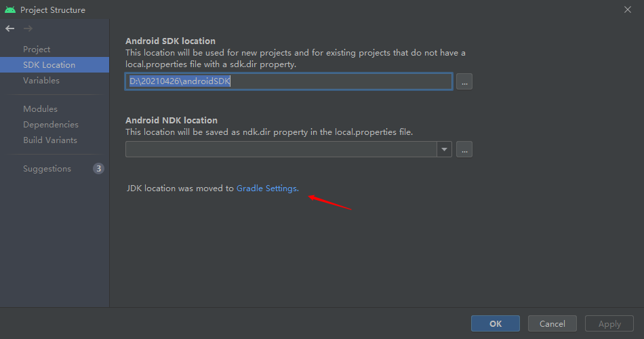The width and height of the screenshot is (644, 339).
Task: Click the Apply button
Action: pyautogui.click(x=609, y=324)
